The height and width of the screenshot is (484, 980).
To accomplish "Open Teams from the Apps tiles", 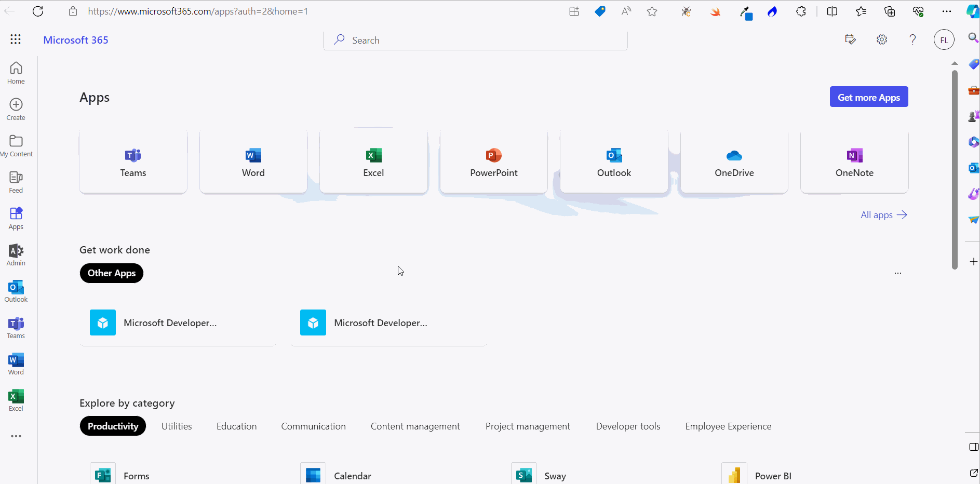I will point(133,162).
